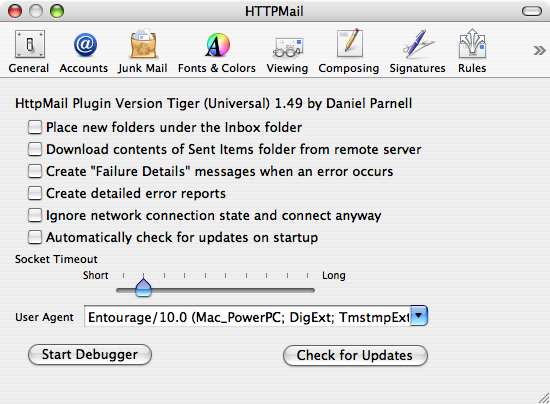This screenshot has height=404, width=550.
Task: Toggle Create "Failure Details" messages checkbox
Action: click(35, 171)
